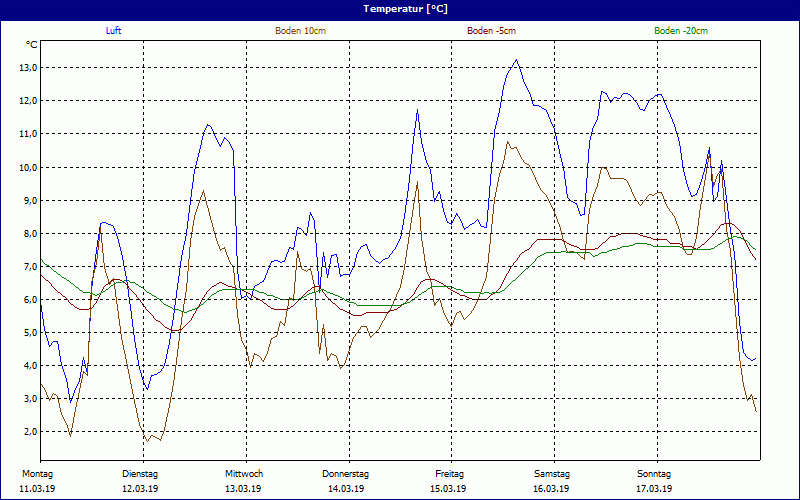
Task: Click the 17.03.19 date label
Action: tap(654, 489)
